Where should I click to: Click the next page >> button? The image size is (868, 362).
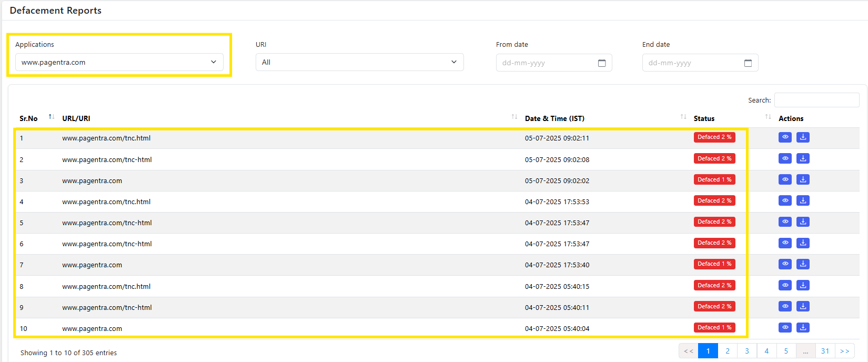coord(844,351)
